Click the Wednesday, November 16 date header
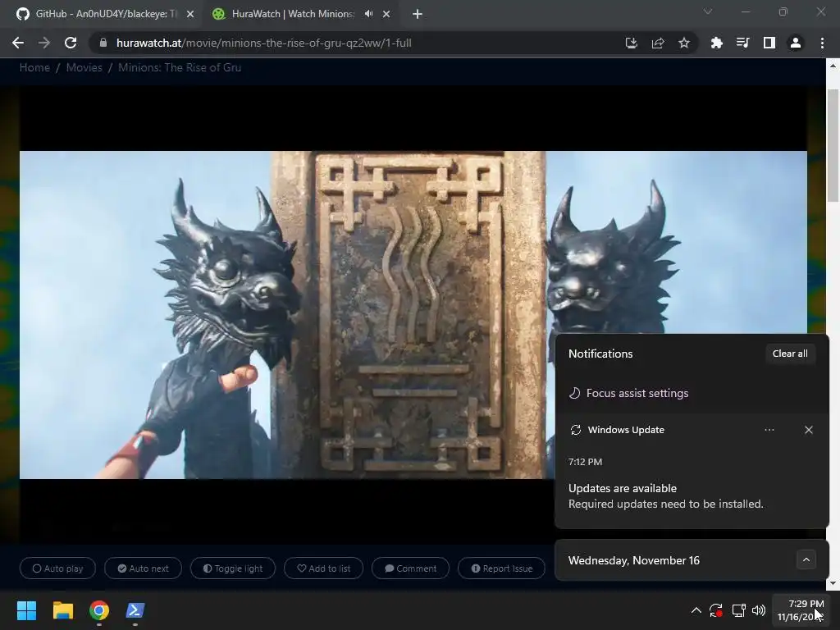The height and width of the screenshot is (630, 840). tap(634, 560)
